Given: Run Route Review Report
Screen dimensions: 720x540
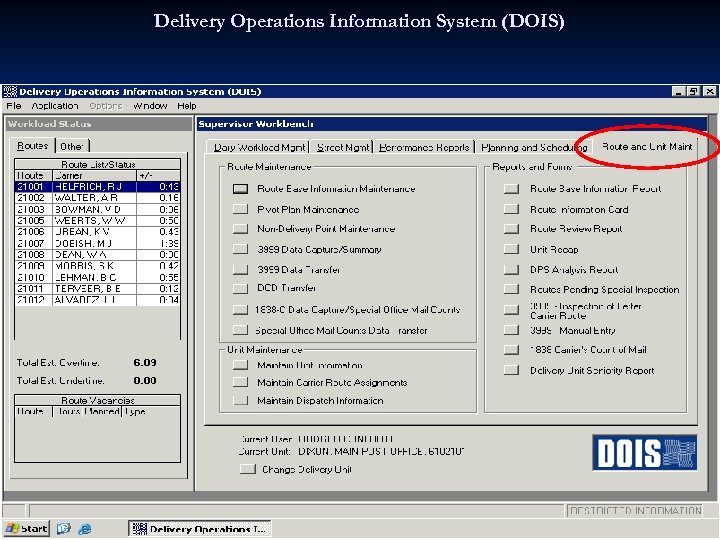Looking at the screenshot, I should tap(511, 229).
